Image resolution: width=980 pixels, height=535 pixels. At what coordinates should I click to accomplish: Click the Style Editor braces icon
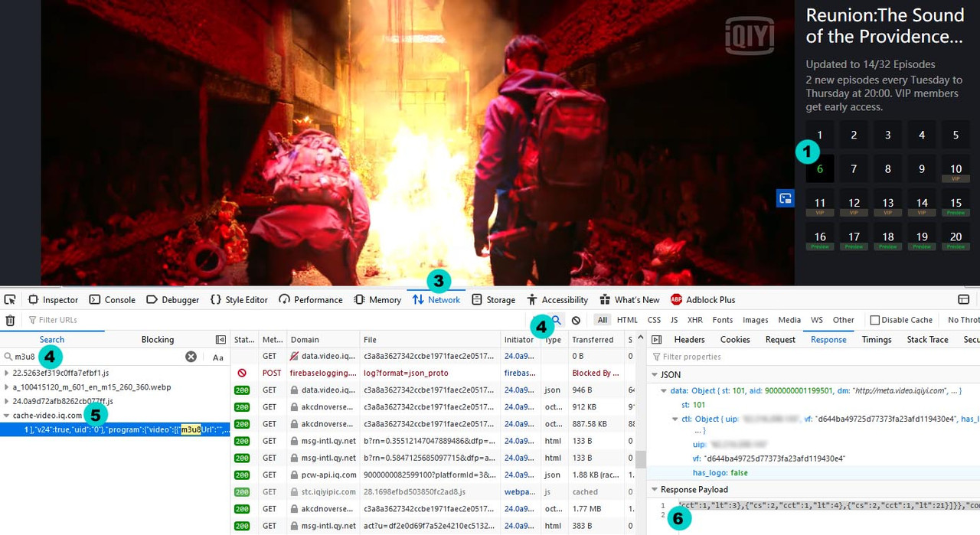[216, 299]
